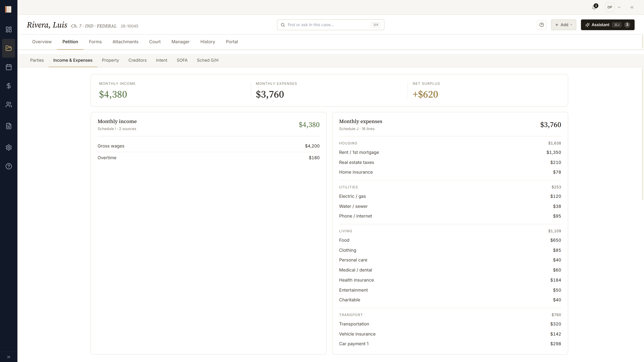Click the case search input field
This screenshot has height=362, width=644.
[x=331, y=25]
